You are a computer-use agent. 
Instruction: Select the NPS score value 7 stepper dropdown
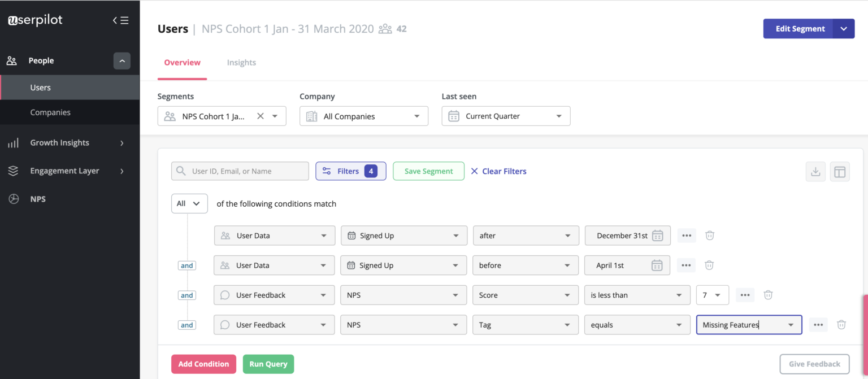pyautogui.click(x=712, y=294)
